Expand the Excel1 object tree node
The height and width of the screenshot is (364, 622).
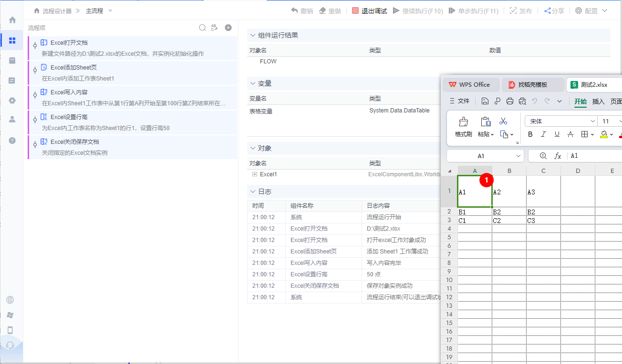255,174
